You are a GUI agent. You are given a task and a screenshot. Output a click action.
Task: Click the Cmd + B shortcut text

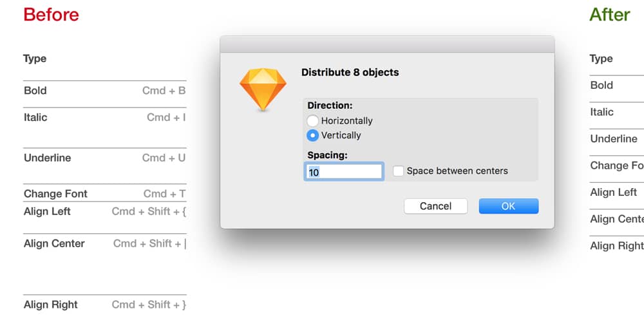coord(164,91)
